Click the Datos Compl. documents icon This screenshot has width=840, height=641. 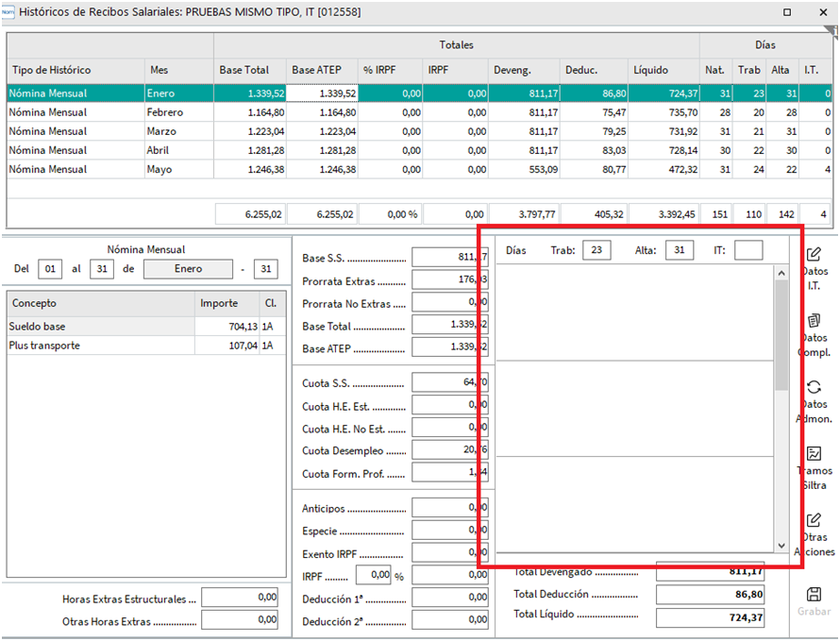tap(814, 321)
